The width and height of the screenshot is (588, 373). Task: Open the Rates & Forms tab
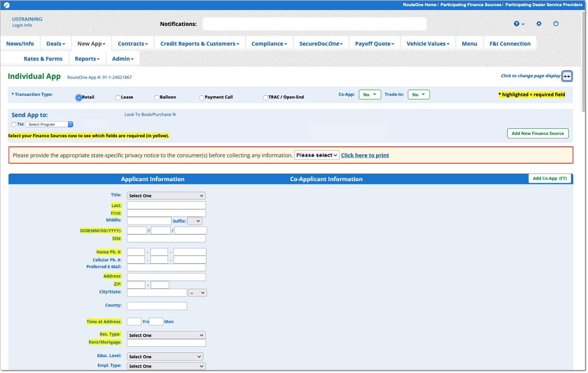pos(43,59)
